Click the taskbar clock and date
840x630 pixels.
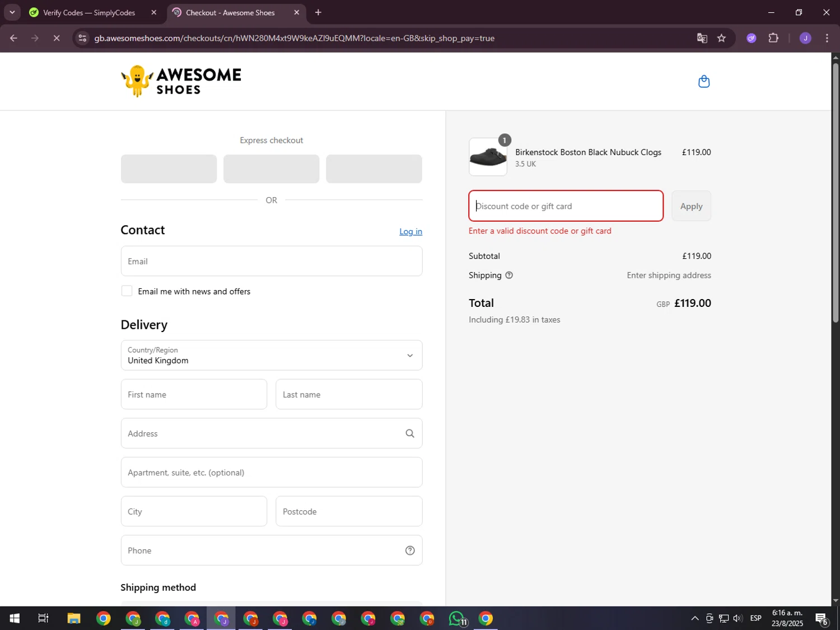(787, 618)
